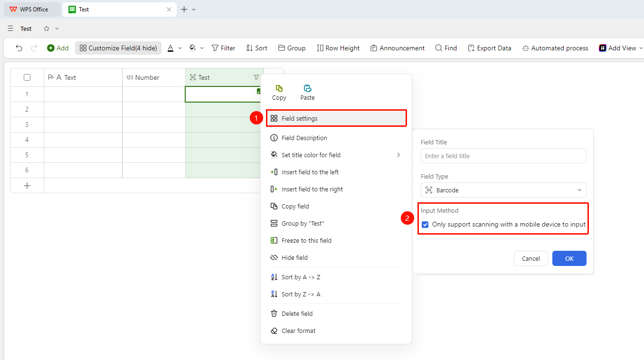This screenshot has width=644, height=360.
Task: Adjust Row Height
Action: pos(338,48)
